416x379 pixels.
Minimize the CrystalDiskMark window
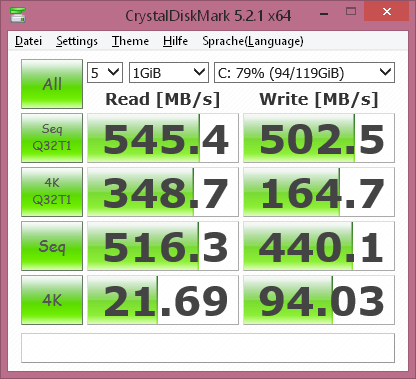[x=324, y=13]
